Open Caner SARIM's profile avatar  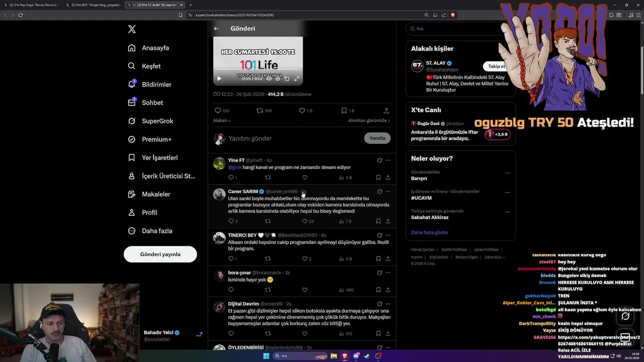(219, 195)
